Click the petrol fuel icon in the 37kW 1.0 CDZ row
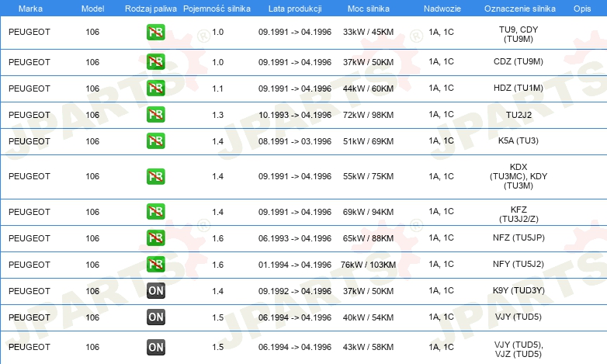The width and height of the screenshot is (607, 364). point(155,62)
